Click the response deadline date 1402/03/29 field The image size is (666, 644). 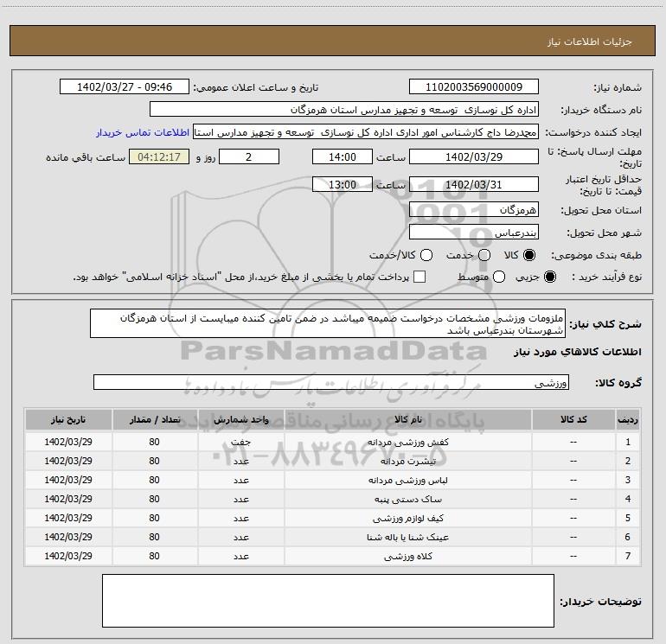point(474,156)
